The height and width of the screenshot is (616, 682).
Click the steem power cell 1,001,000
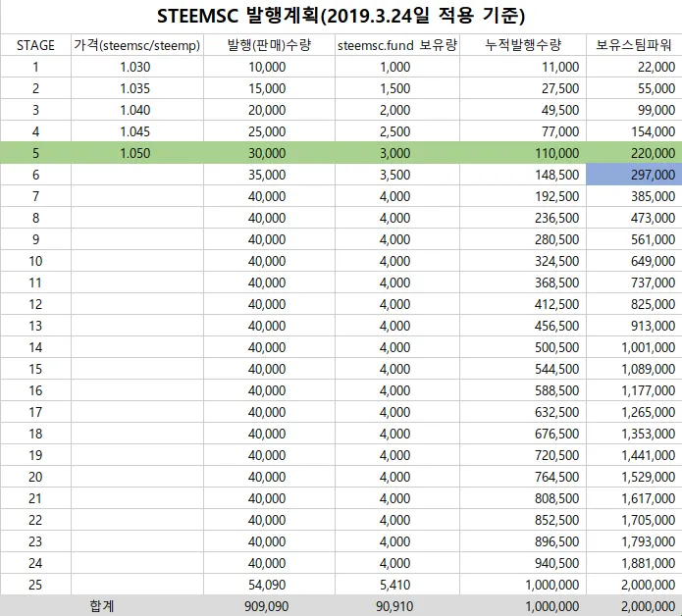[x=634, y=347]
